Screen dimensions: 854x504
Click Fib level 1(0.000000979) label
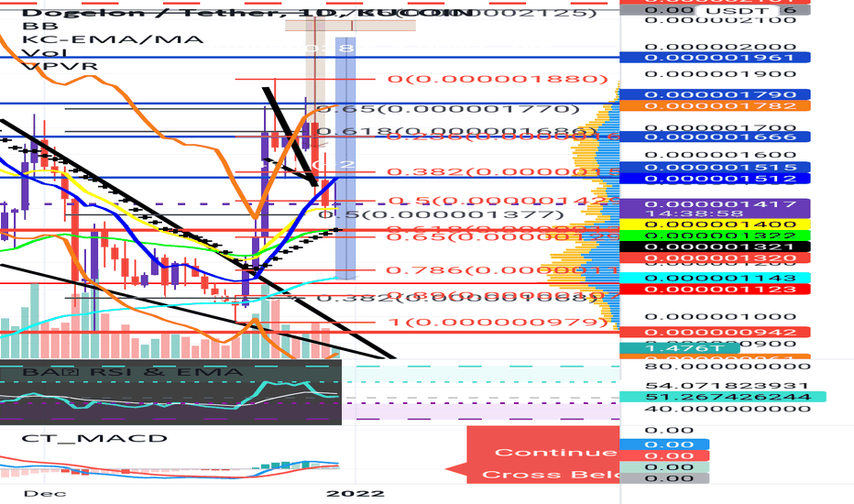click(x=498, y=323)
